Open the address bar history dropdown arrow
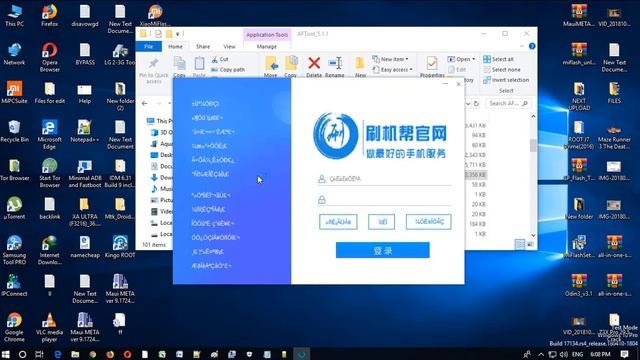Viewport: 640px width, 360px height. [x=468, y=104]
